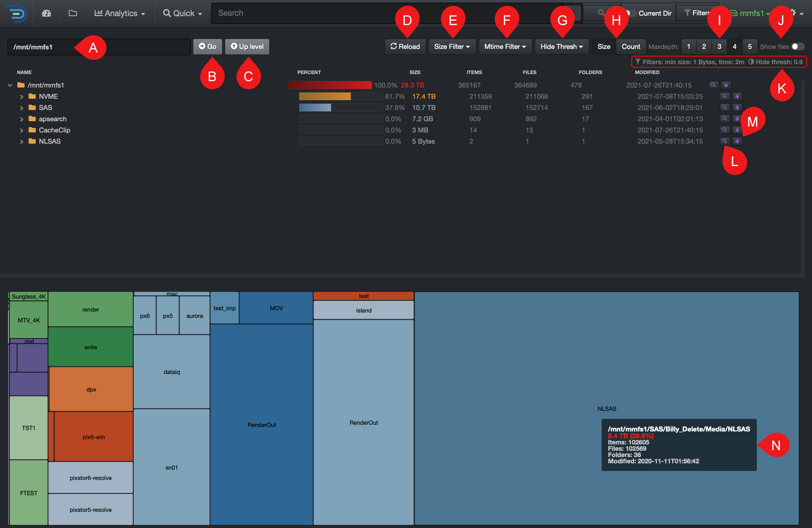
Task: Open the dashboard via the gauge icon
Action: [x=47, y=13]
